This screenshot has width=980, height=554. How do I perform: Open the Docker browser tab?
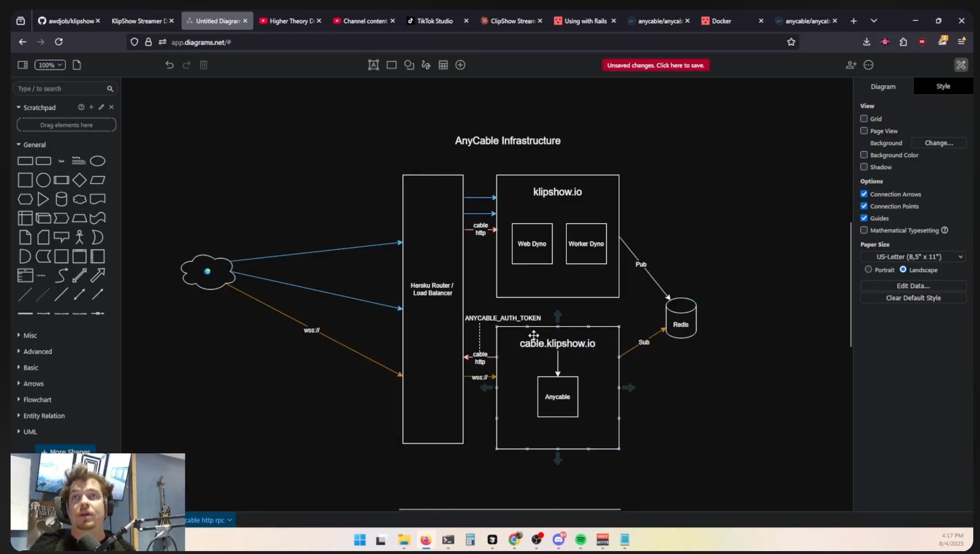tap(721, 21)
